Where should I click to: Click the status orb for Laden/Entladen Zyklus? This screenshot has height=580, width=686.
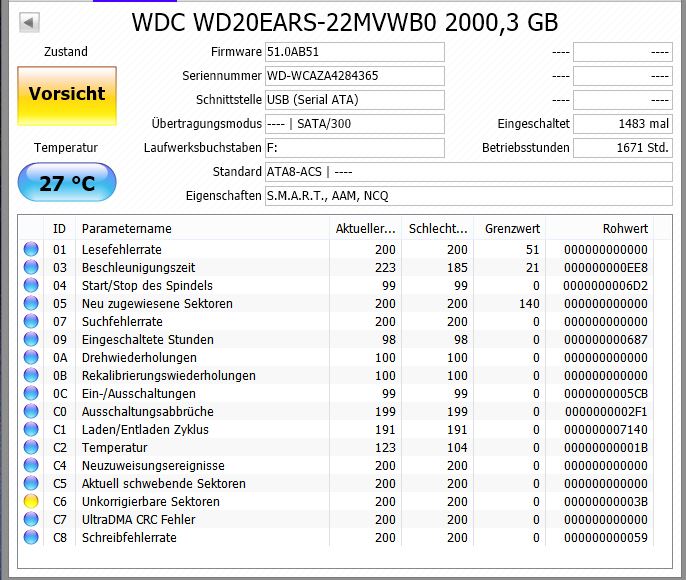(31, 429)
